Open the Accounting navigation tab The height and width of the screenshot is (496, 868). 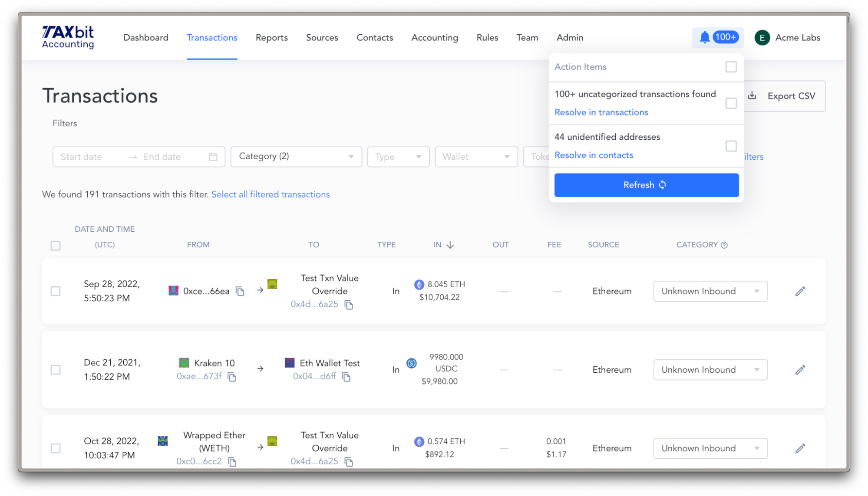(x=434, y=38)
